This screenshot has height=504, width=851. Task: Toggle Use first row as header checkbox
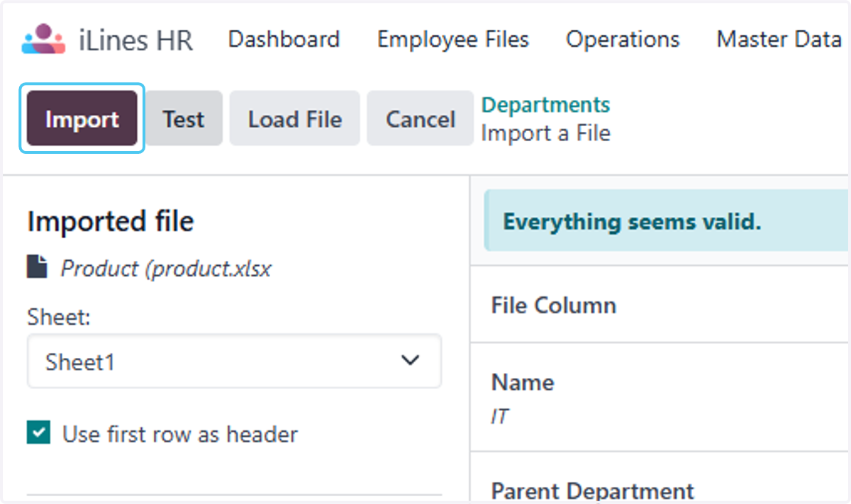click(38, 432)
